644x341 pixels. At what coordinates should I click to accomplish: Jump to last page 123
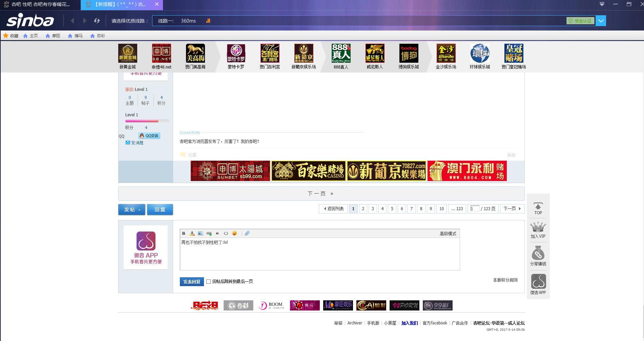point(457,209)
